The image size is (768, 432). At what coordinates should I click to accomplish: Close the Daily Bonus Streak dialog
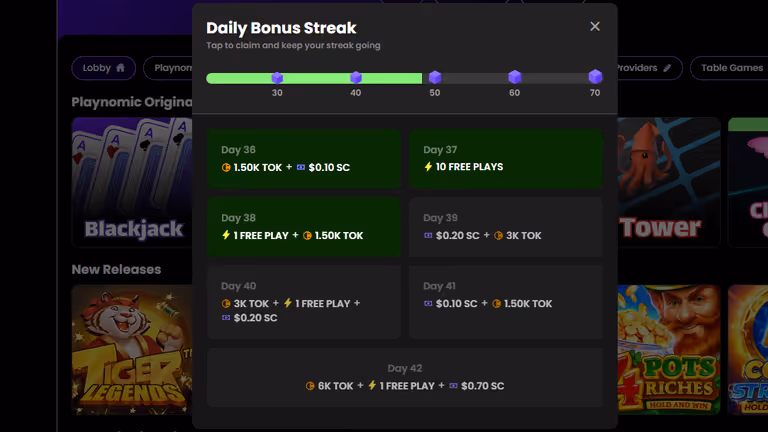(595, 26)
